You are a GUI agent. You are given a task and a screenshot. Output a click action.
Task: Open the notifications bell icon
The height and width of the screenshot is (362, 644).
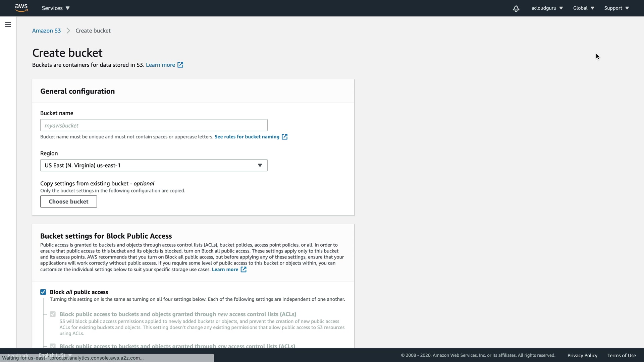point(516,8)
